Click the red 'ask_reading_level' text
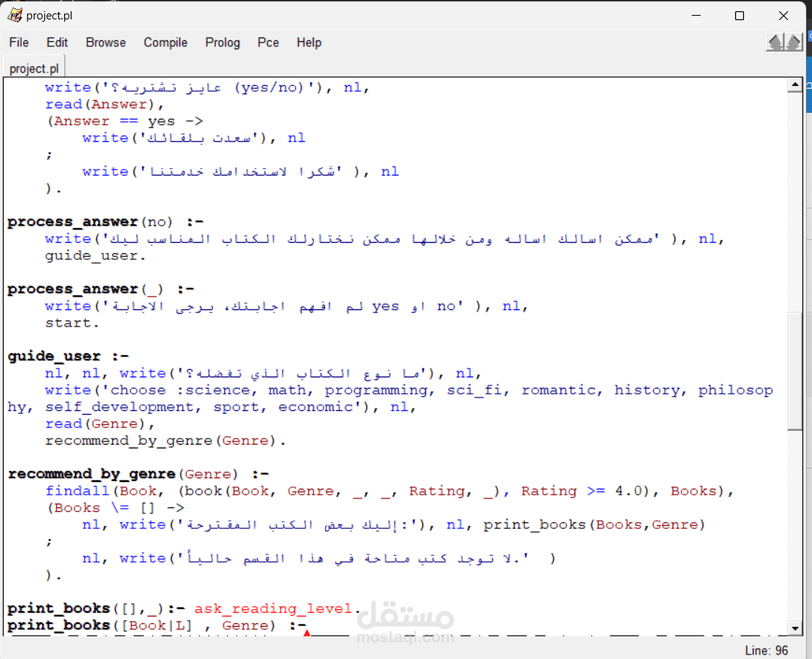This screenshot has height=659, width=812. pyautogui.click(x=273, y=609)
